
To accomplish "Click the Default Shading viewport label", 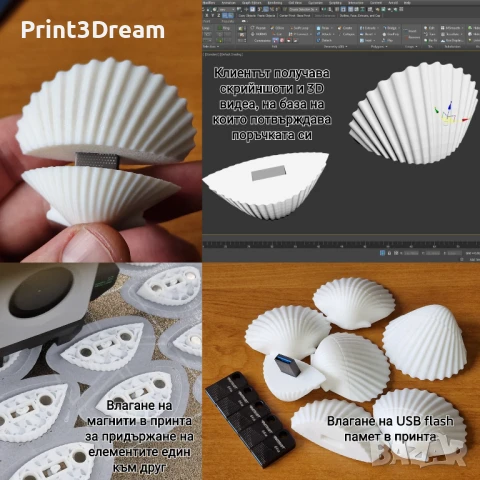I will click(231, 54).
